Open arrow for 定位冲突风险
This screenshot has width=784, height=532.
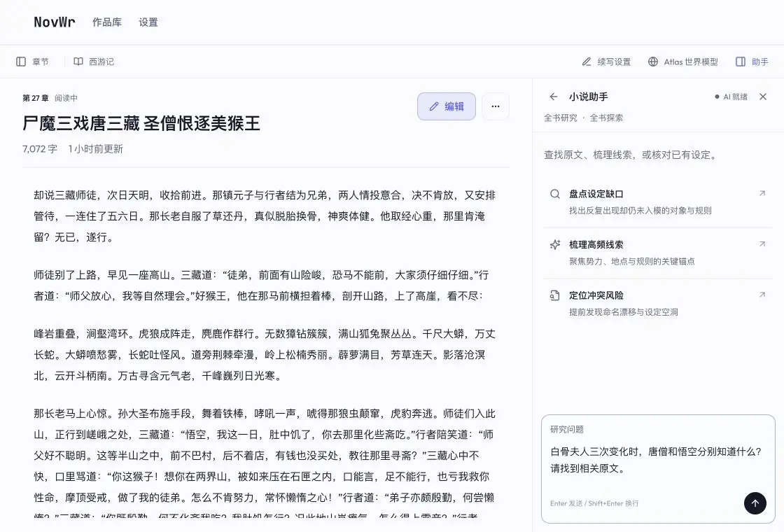tap(762, 295)
